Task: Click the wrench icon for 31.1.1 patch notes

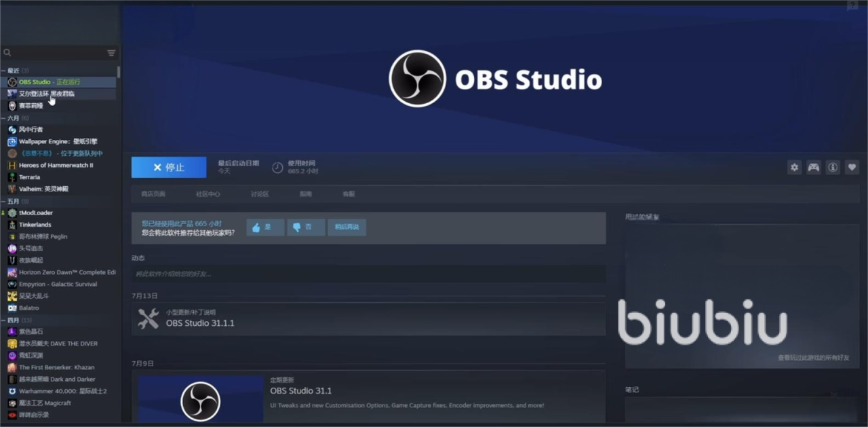Action: tap(148, 318)
